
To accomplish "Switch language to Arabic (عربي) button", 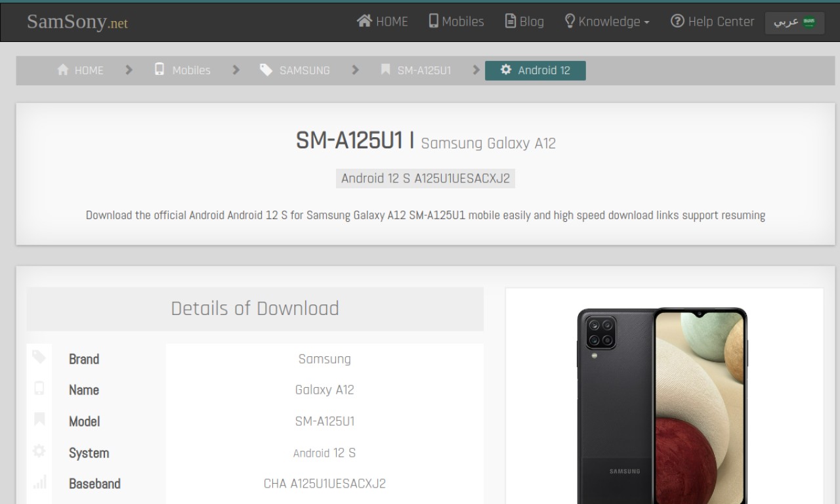I will pos(795,22).
